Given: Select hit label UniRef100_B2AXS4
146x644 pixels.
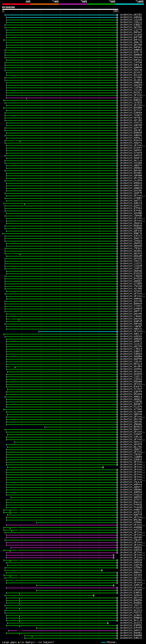Looking at the screenshot, I should (131, 140).
